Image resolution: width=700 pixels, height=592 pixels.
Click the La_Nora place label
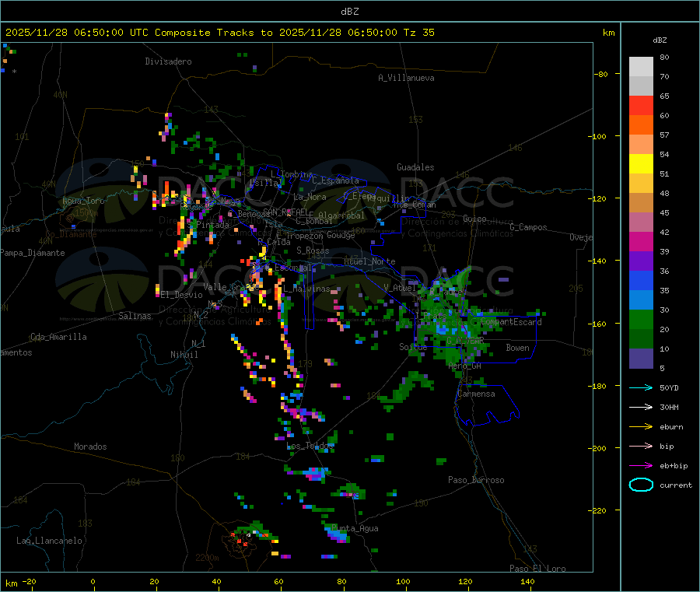tap(310, 197)
